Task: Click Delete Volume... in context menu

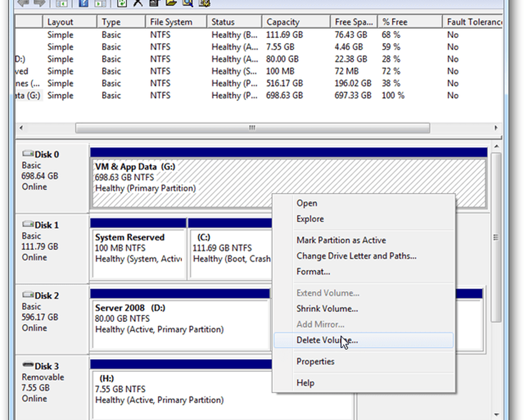Action: [x=364, y=340]
